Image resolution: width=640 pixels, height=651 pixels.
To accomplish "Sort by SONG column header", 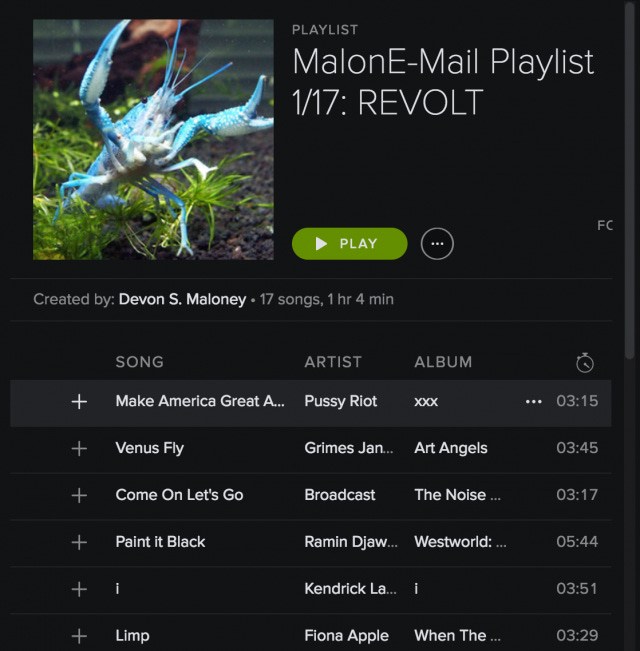I will tap(139, 362).
